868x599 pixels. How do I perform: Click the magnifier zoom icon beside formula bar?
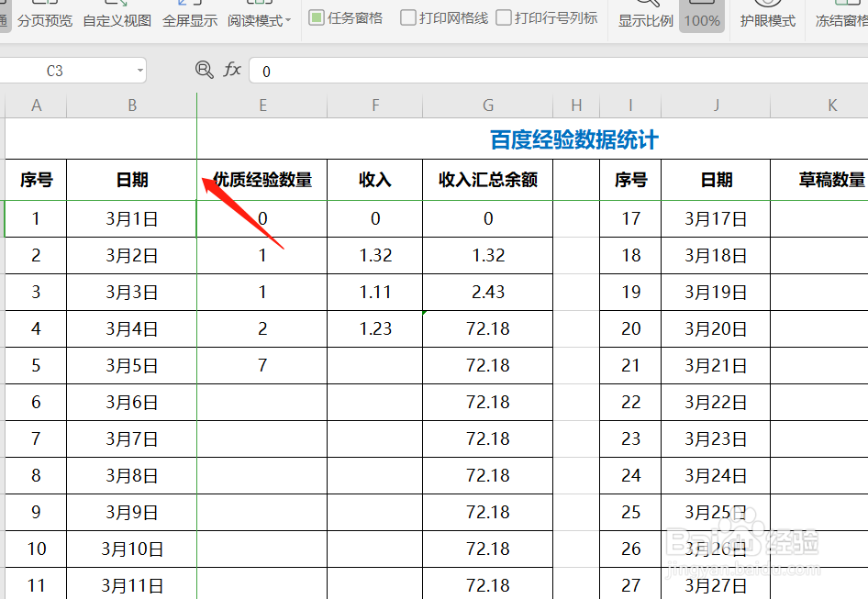pyautogui.click(x=204, y=70)
